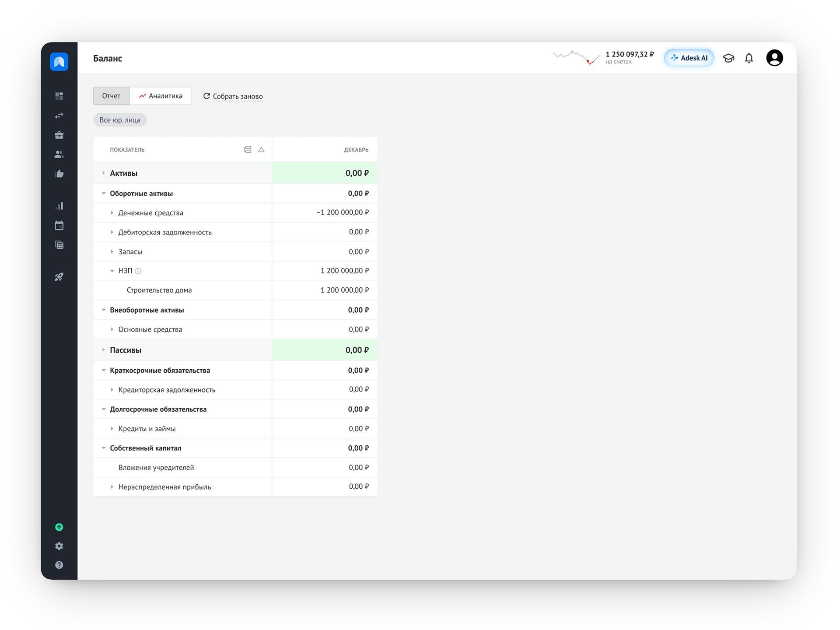Open the graduation cap tutorials icon

coord(728,58)
